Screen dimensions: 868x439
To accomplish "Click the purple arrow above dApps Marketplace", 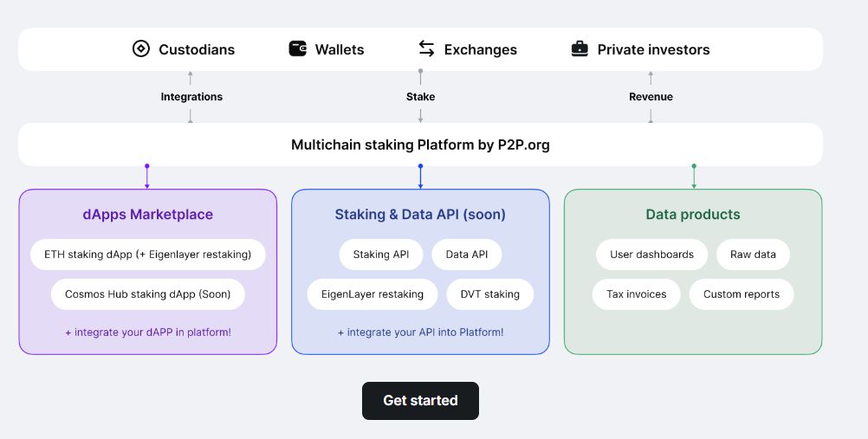I will [146, 177].
